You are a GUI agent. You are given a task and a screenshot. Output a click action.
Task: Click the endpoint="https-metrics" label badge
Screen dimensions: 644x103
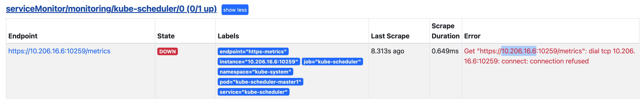coord(253,52)
